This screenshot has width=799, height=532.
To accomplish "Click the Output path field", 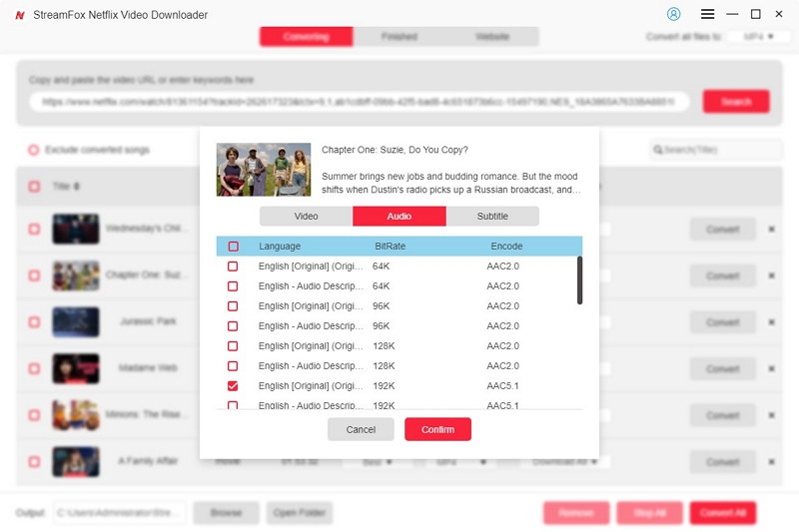I will click(x=120, y=513).
